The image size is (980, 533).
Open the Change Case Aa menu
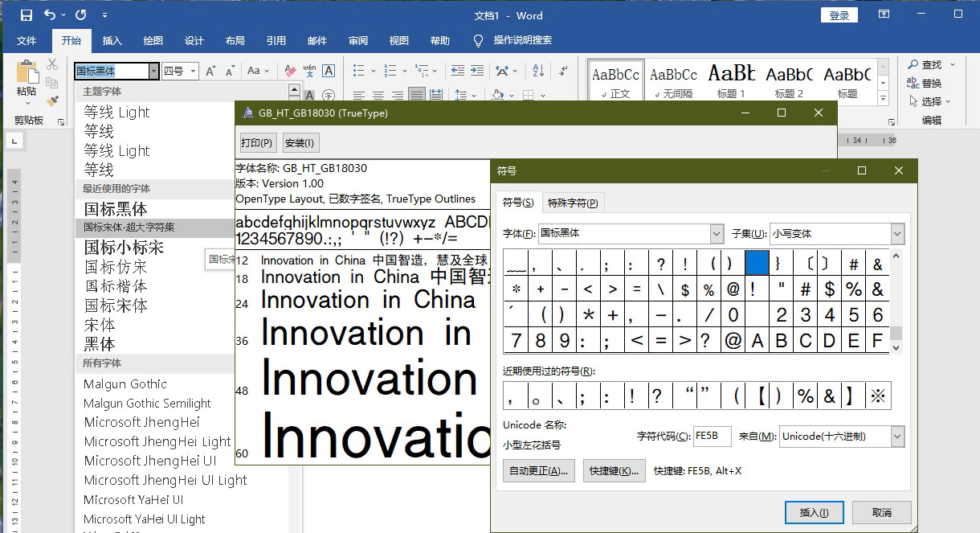click(x=258, y=72)
